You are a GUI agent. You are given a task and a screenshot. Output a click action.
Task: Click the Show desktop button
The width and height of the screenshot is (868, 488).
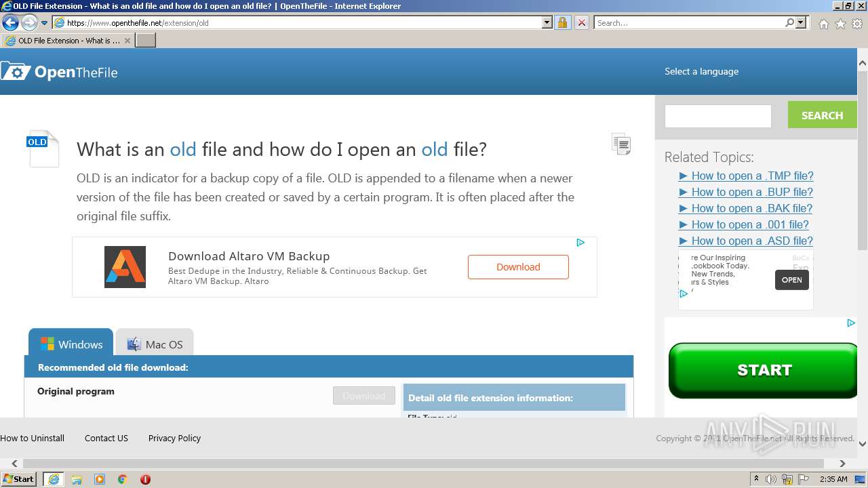point(860,479)
